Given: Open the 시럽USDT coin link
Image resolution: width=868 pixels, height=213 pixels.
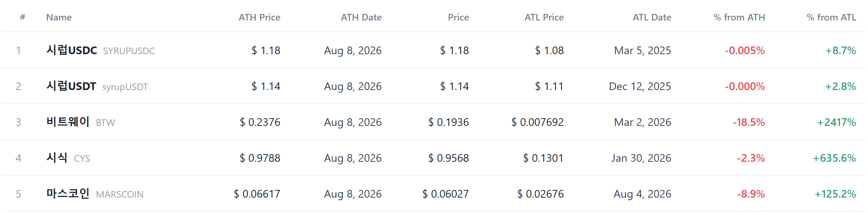Looking at the screenshot, I should pos(71,86).
